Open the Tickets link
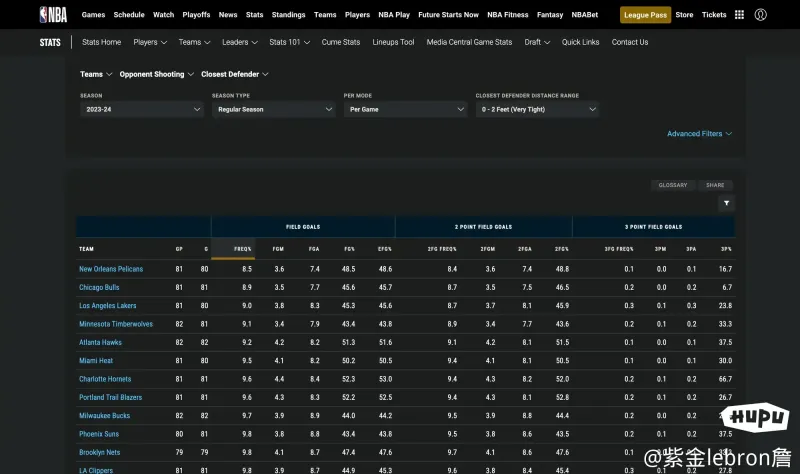 pyautogui.click(x=714, y=15)
